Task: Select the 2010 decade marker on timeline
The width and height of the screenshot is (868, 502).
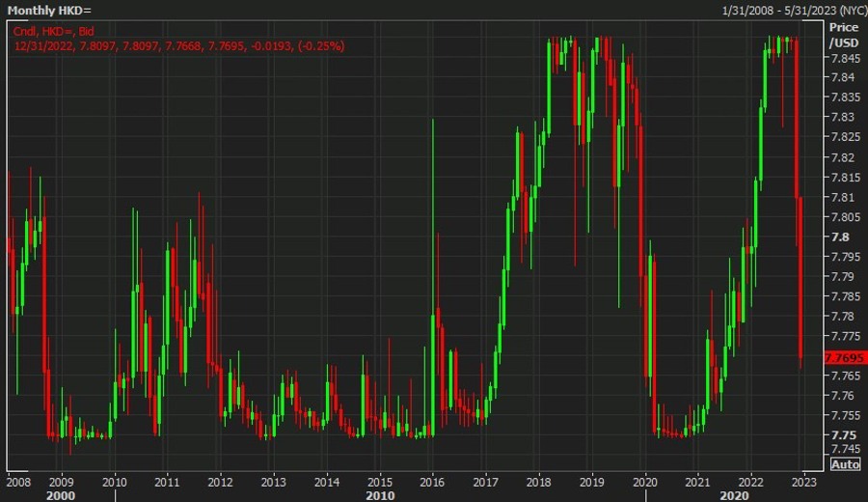Action: (x=380, y=494)
